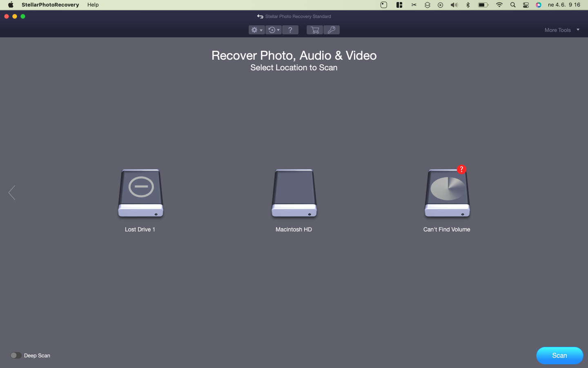Open the Help menu
588x368 pixels.
93,5
